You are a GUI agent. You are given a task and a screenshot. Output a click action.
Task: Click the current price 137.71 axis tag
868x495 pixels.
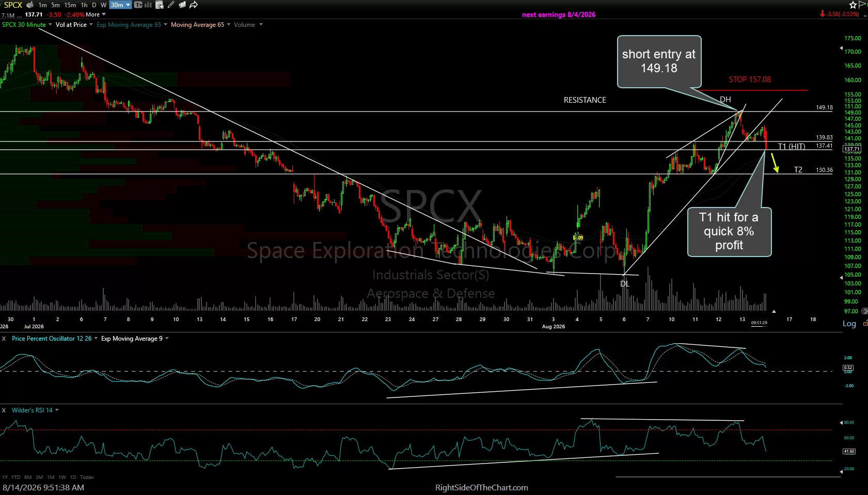[851, 149]
